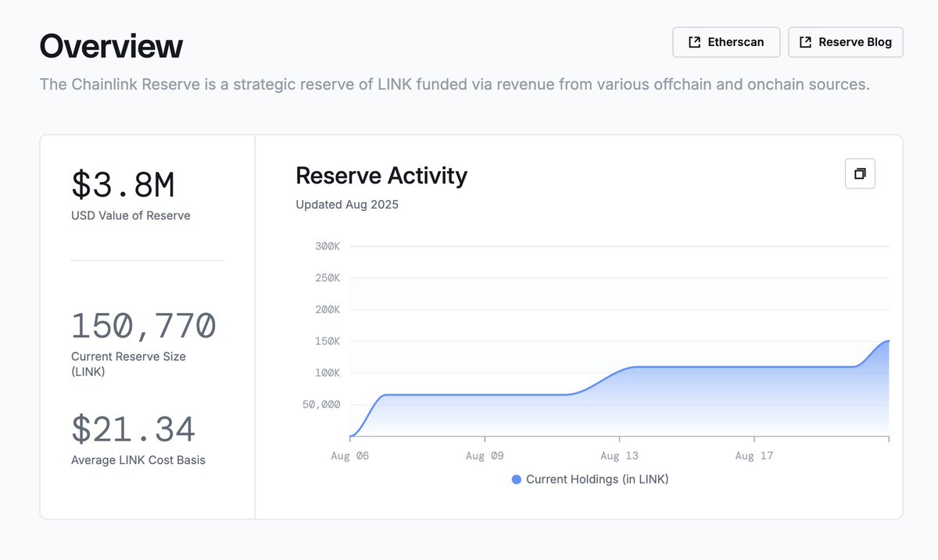Click the '200K' y-axis label
Viewport: 938px width, 560px height.
[328, 309]
